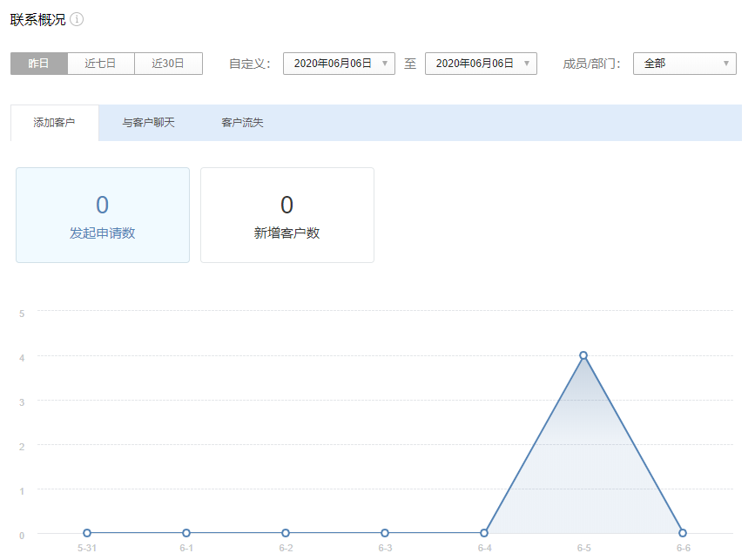
Task: Open the end date dropdown after 至
Action: pyautogui.click(x=481, y=64)
